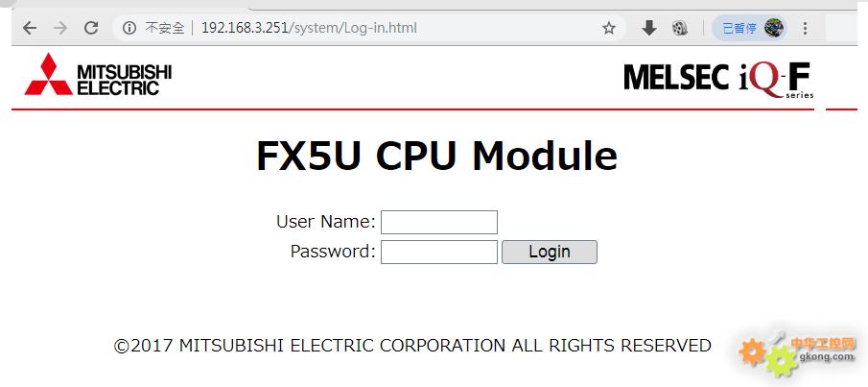Click the MELSEC iQ-F series logo
868x387 pixels.
(x=718, y=80)
